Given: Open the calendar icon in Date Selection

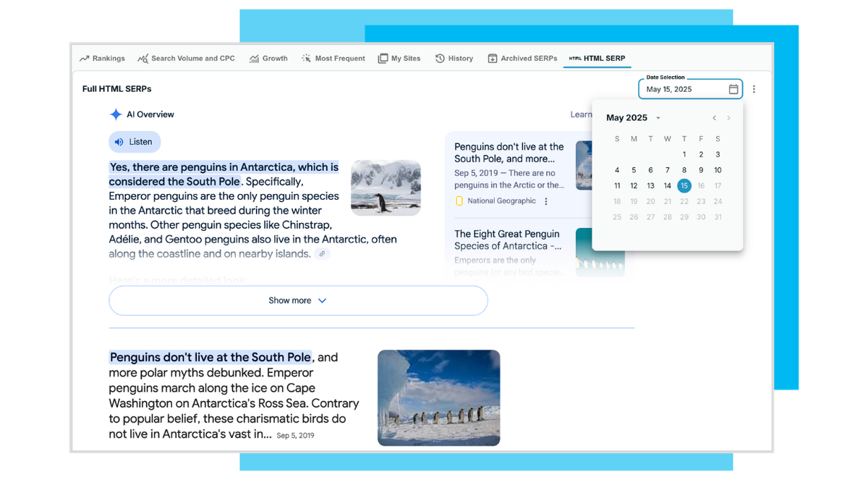Looking at the screenshot, I should coord(733,89).
